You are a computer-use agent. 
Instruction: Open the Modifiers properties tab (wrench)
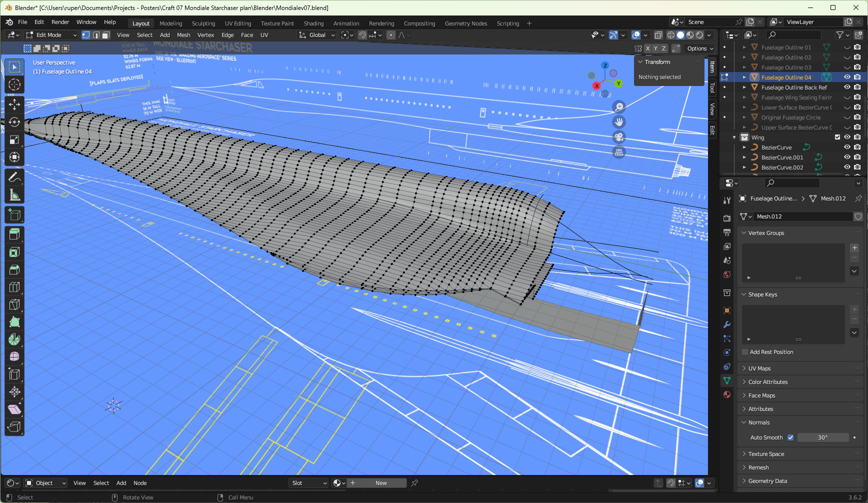click(x=727, y=324)
